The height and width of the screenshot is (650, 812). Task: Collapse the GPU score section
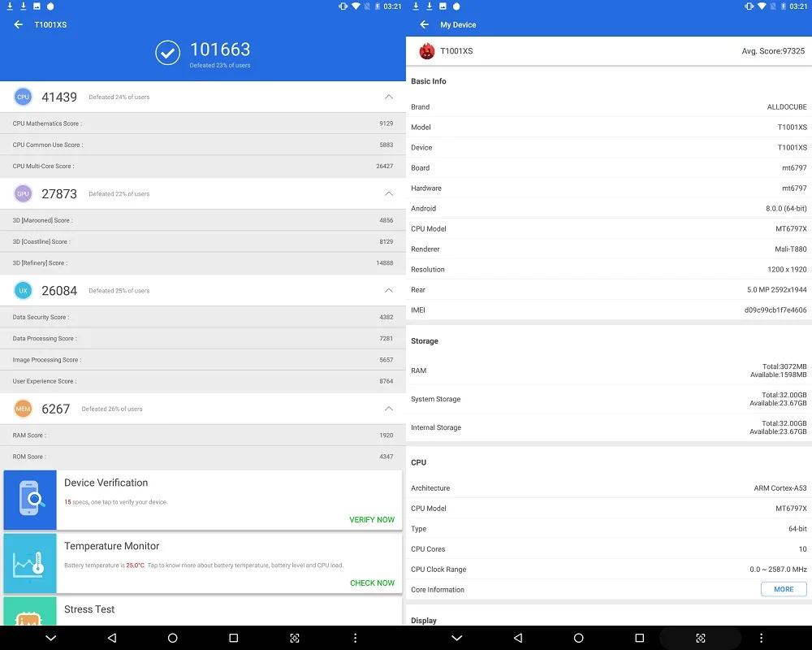389,194
